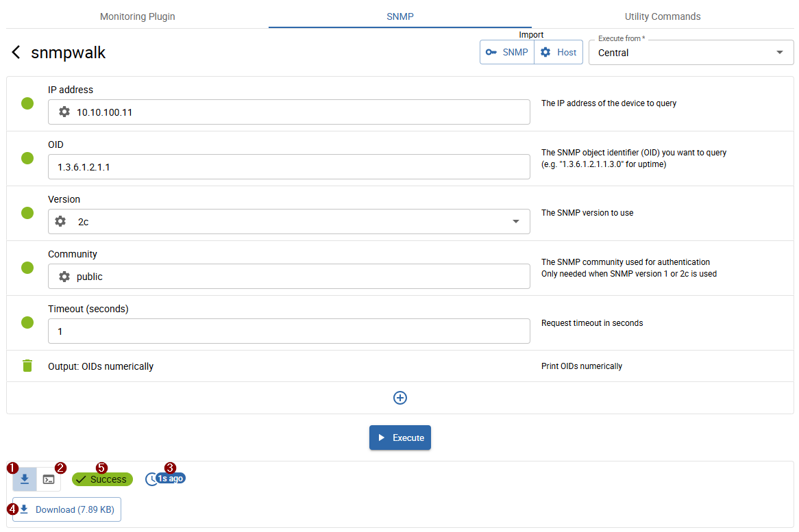Image resolution: width=799 pixels, height=532 pixels.
Task: Click the gear icon in Version field
Action: [x=61, y=221]
